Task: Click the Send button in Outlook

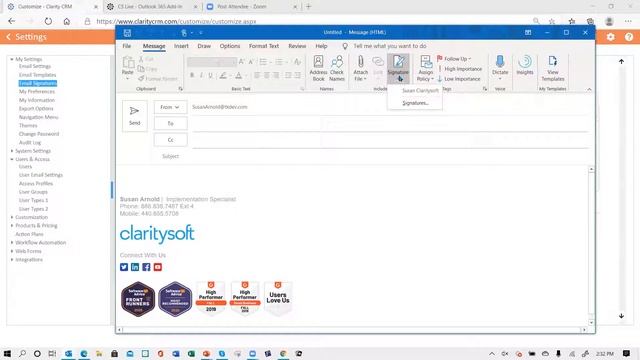Action: coord(135,116)
